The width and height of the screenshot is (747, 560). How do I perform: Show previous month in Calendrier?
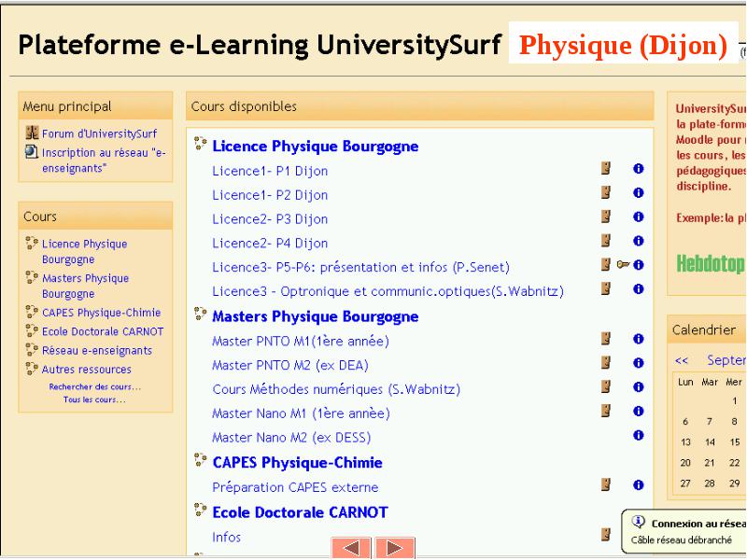point(682,360)
